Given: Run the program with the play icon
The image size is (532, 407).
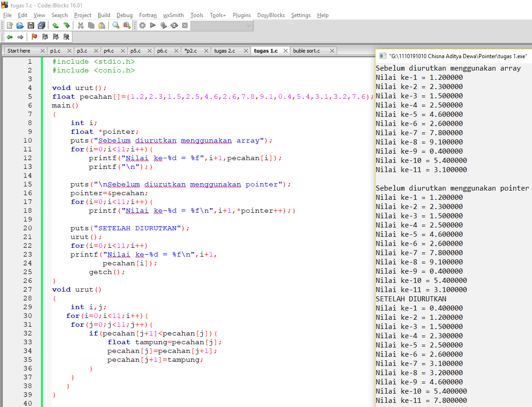Looking at the screenshot, I should pos(153,25).
